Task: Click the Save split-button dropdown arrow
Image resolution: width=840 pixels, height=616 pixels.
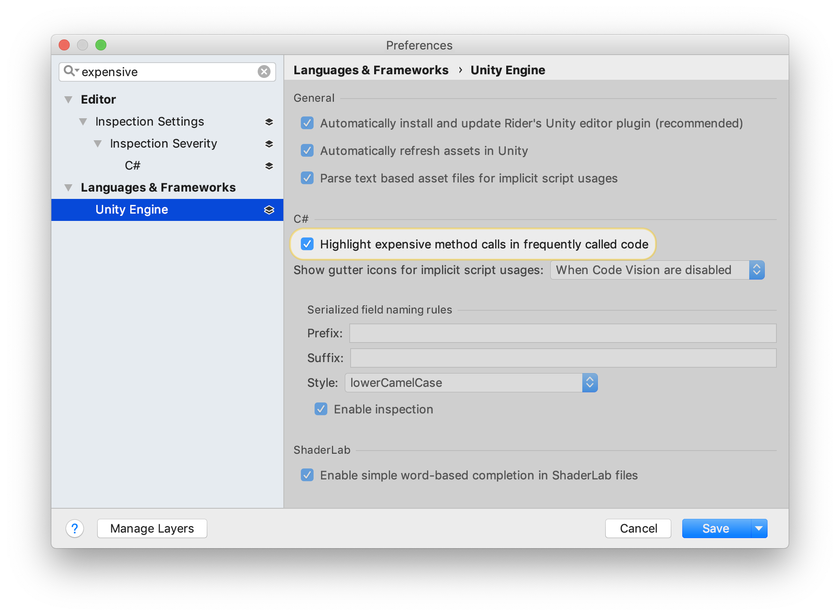Action: pyautogui.click(x=759, y=528)
